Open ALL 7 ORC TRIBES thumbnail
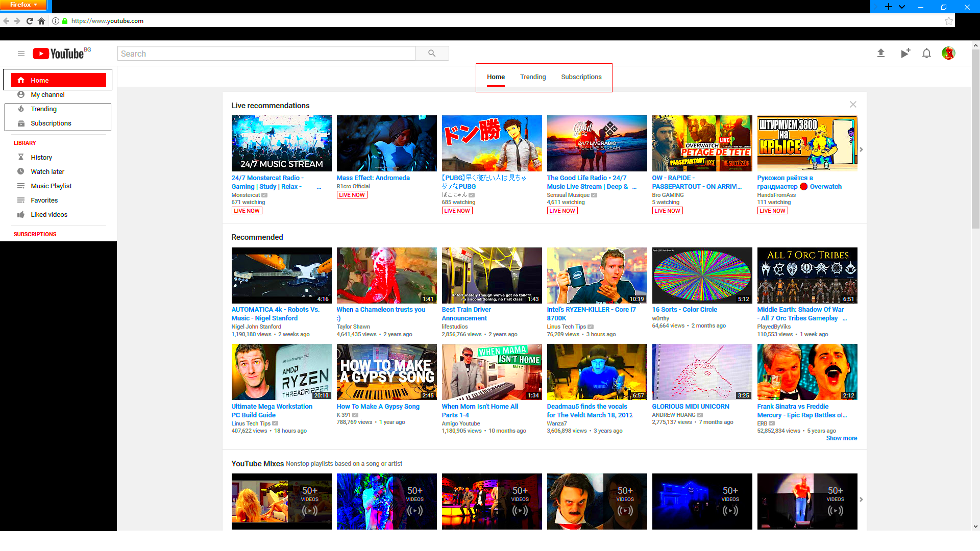Viewport: 980px width, 551px height. point(807,275)
